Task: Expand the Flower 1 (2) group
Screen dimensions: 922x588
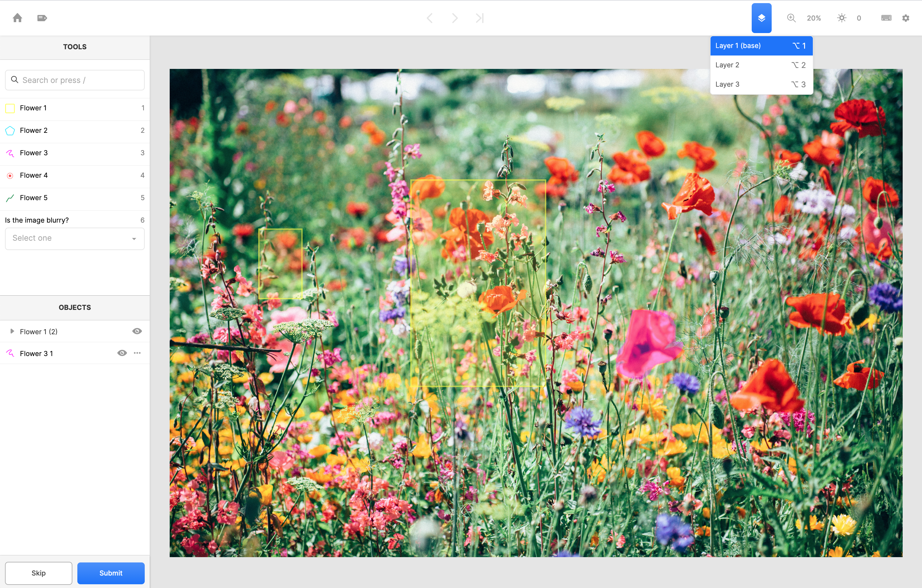Action: [12, 331]
